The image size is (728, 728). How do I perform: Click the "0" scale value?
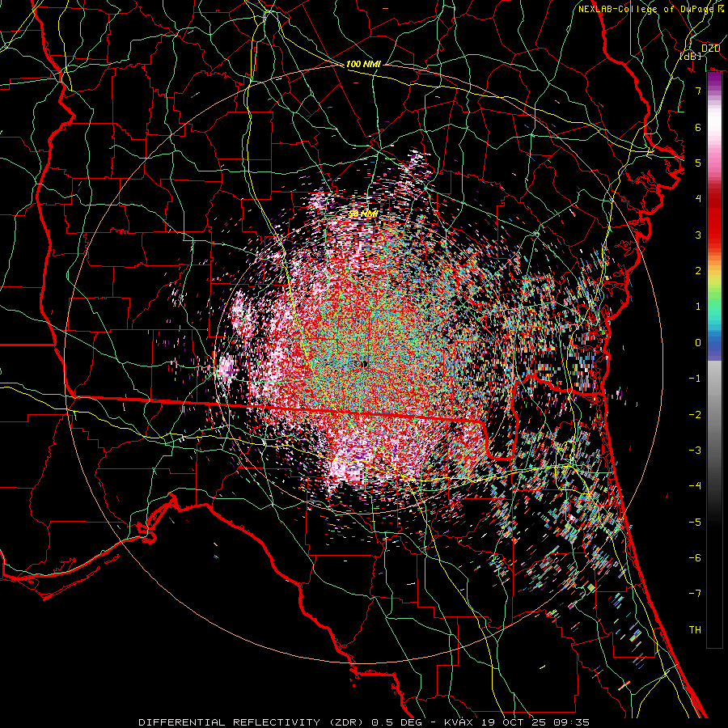click(x=698, y=343)
